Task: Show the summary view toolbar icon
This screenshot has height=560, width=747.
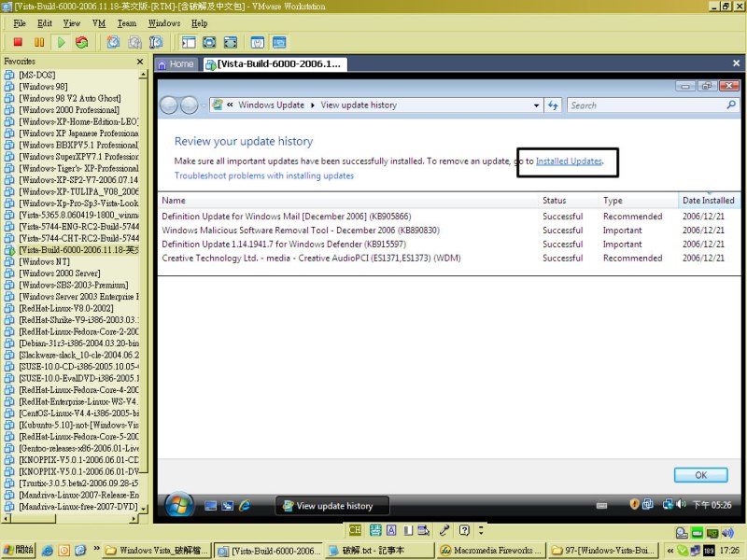Action: [x=258, y=42]
